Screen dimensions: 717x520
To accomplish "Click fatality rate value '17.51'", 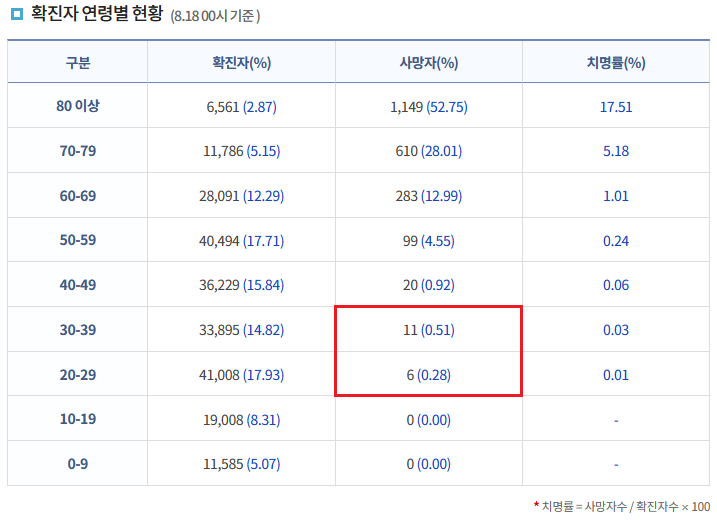I will coord(616,107).
